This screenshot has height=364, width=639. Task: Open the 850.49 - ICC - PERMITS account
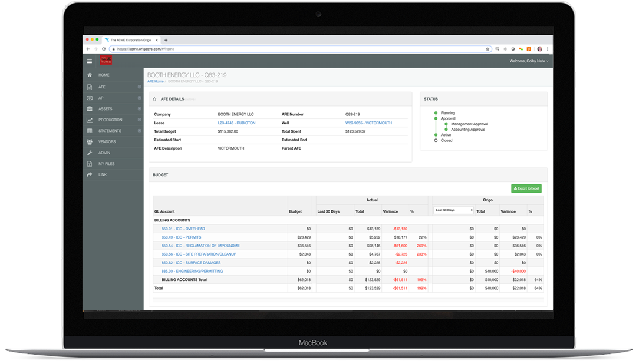click(x=182, y=237)
